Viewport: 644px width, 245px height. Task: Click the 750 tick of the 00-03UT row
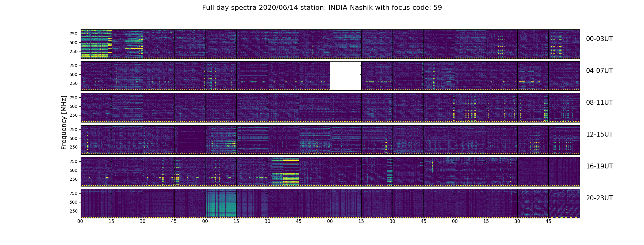(74, 34)
